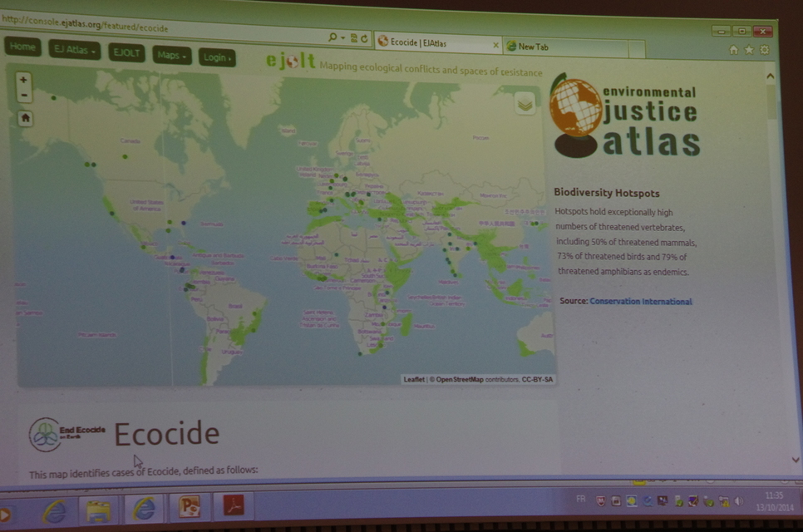Click the page scrollbar down arrow
The height and width of the screenshot is (532, 803).
pos(796,460)
